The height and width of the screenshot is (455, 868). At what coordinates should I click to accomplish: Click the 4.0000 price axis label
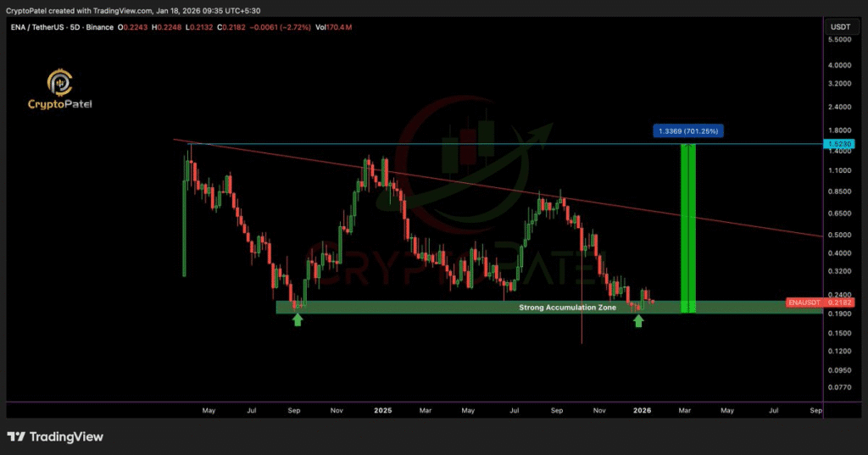click(x=839, y=65)
